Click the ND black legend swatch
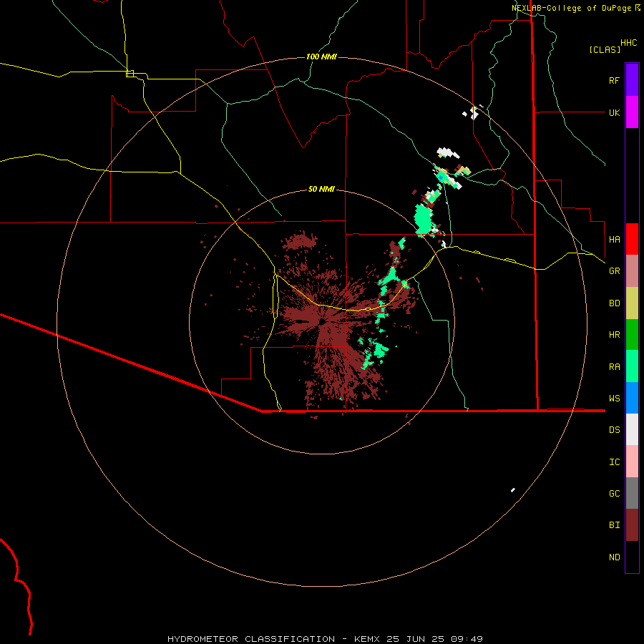644x644 pixels. coord(632,557)
